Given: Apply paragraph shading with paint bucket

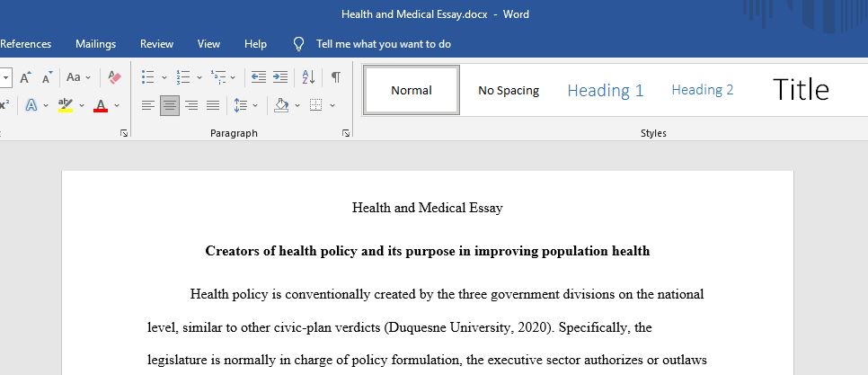Looking at the screenshot, I should pyautogui.click(x=282, y=104).
